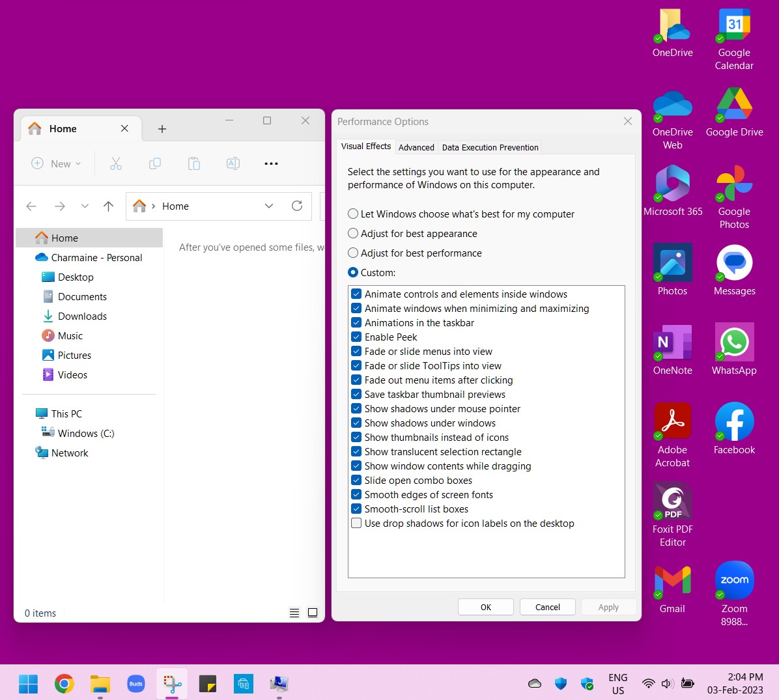Screen dimensions: 779x700
Task: Uncheck Enable Peek checkbox
Action: [356, 337]
